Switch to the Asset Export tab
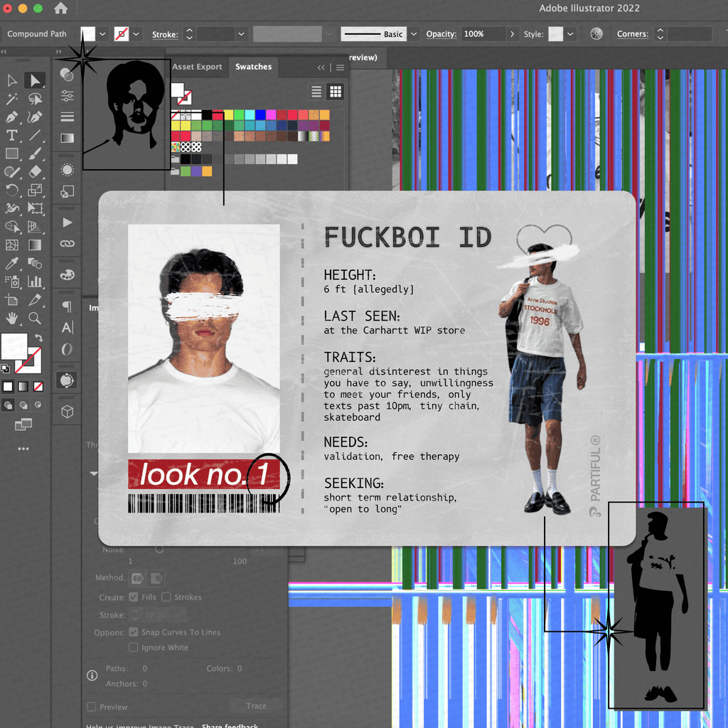 click(197, 67)
